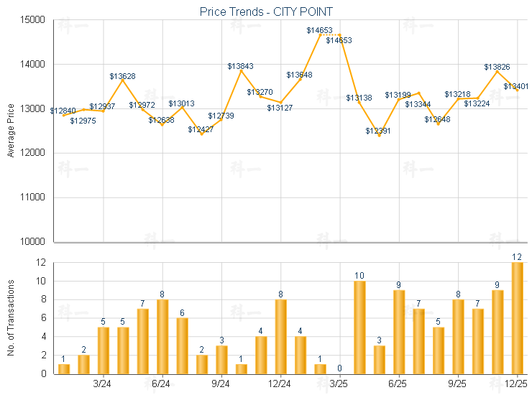Screen dimensions: 532x395
Task: Select the 12/24 bar showing 8 transactions
Action: point(280,336)
